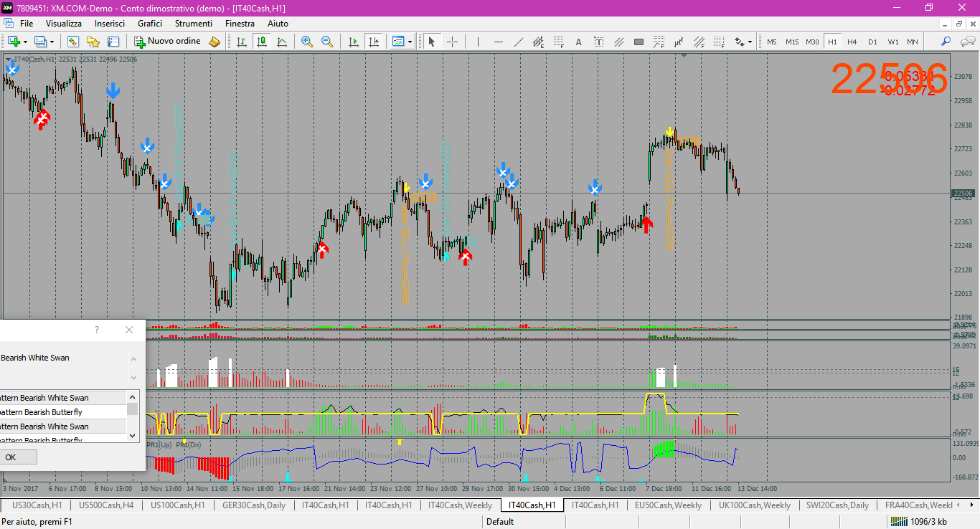Zoom in on the chart
The height and width of the screenshot is (529, 980).
(307, 42)
